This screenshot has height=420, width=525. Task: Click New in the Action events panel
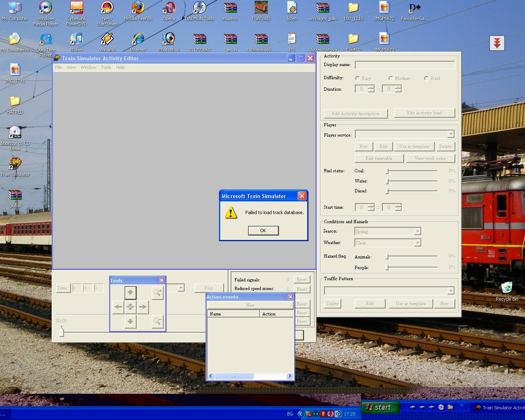click(250, 305)
